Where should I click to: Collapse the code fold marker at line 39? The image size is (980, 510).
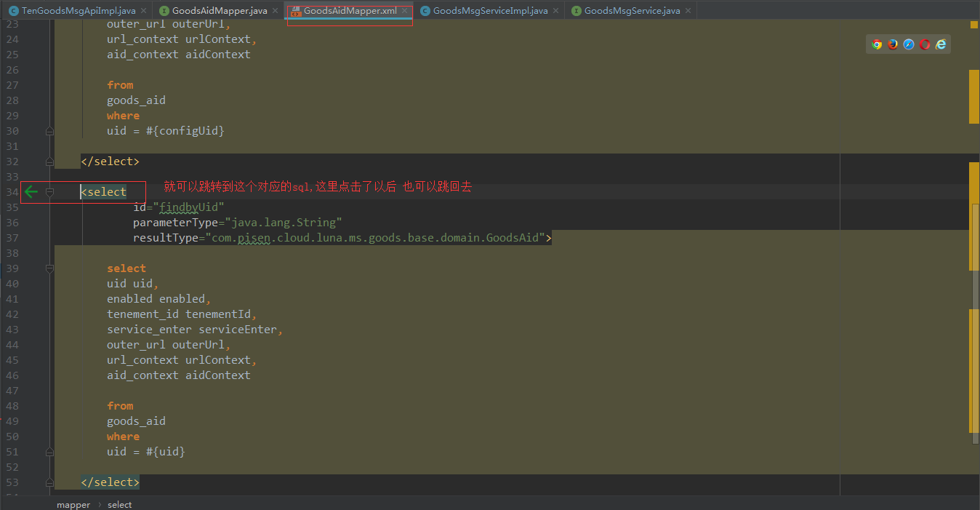(49, 268)
